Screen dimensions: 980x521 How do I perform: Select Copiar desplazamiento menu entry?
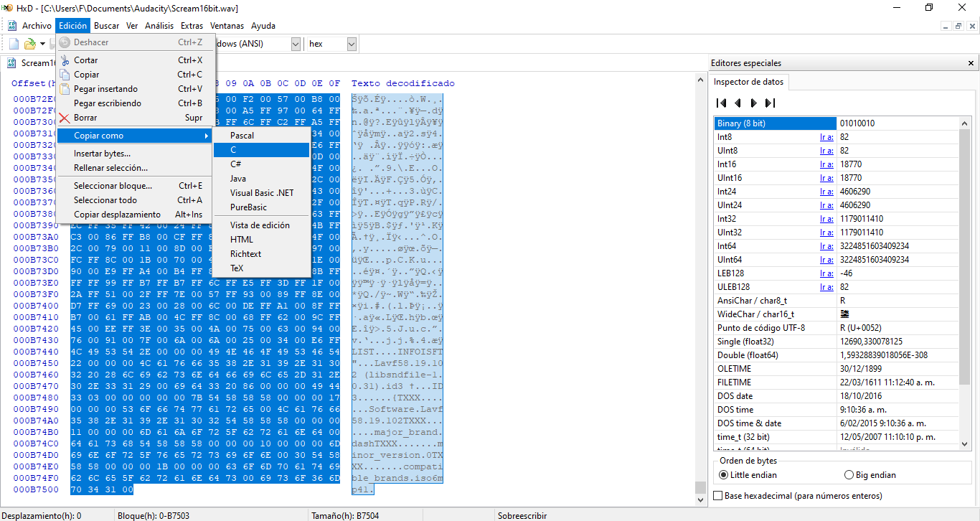(136, 215)
